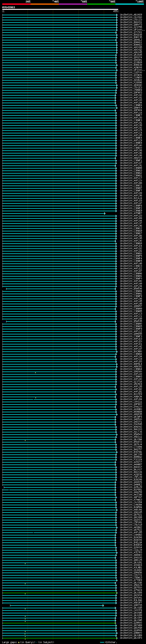
Task: Click the Large gaps legend text
Action: point(28,642)
